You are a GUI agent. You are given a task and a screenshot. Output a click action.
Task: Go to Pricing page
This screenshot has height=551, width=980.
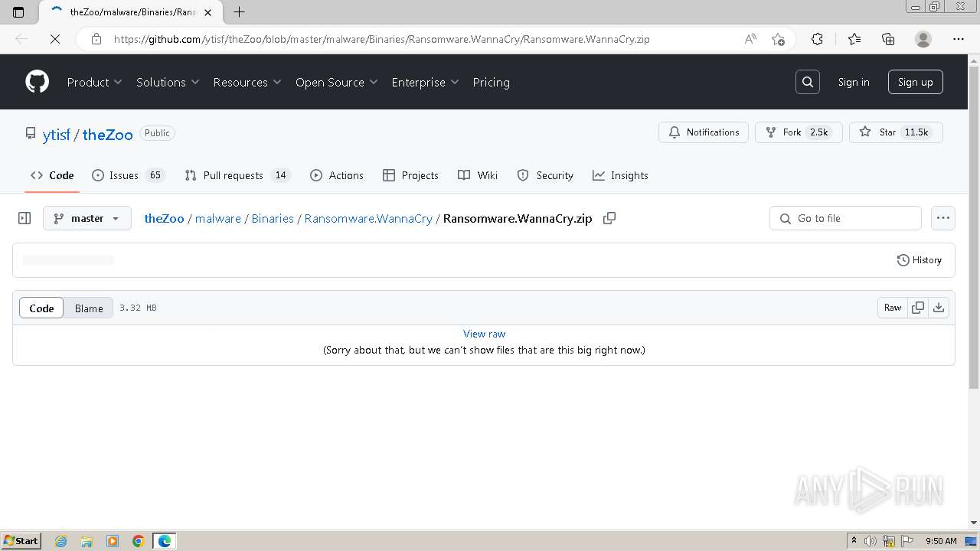(x=491, y=82)
